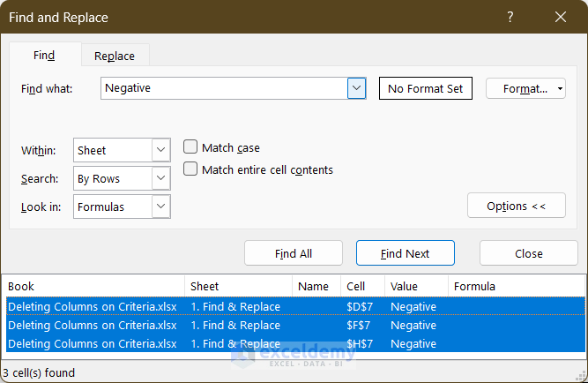Open the Format button dropdown arrow

click(x=561, y=89)
